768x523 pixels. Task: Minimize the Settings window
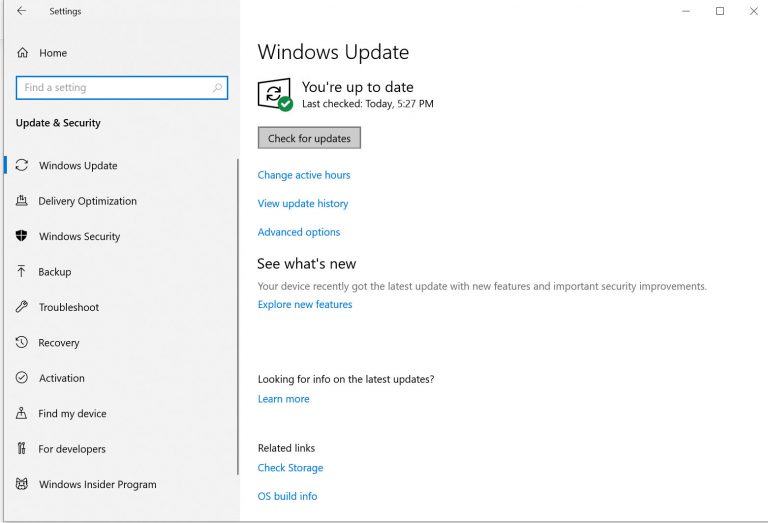(x=686, y=11)
